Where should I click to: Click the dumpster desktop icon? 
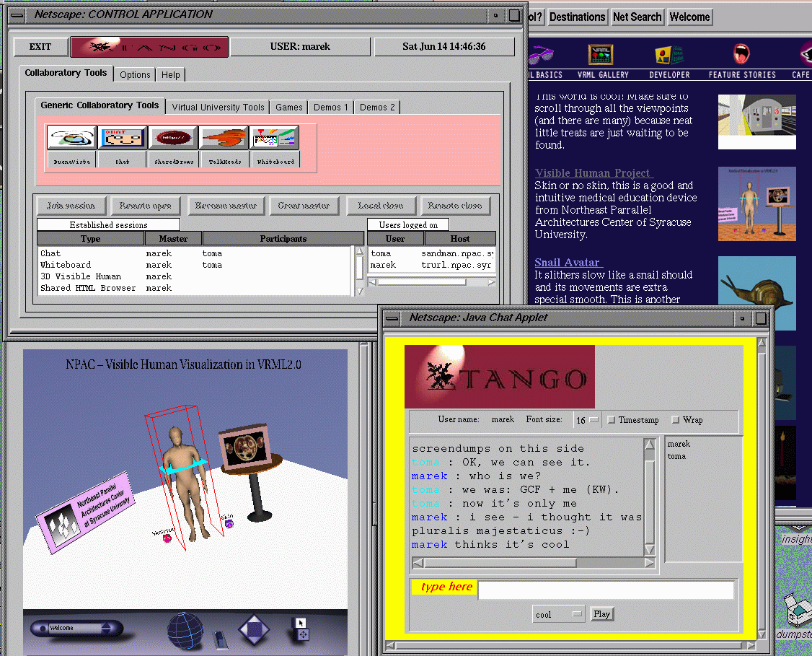point(798,610)
